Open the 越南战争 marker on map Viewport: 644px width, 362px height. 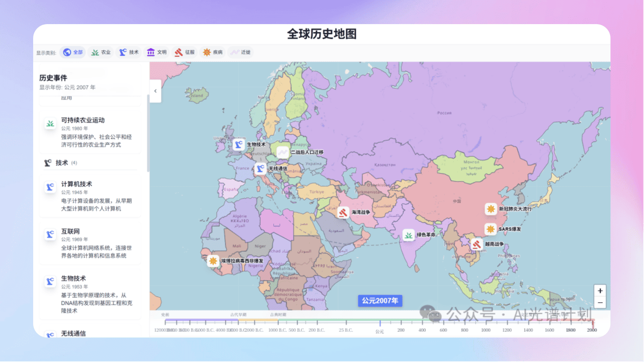pyautogui.click(x=477, y=244)
